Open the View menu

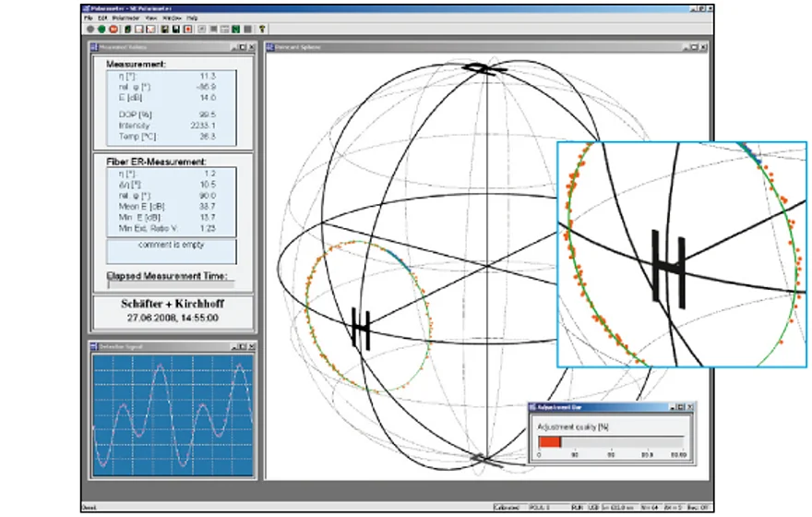pos(151,18)
